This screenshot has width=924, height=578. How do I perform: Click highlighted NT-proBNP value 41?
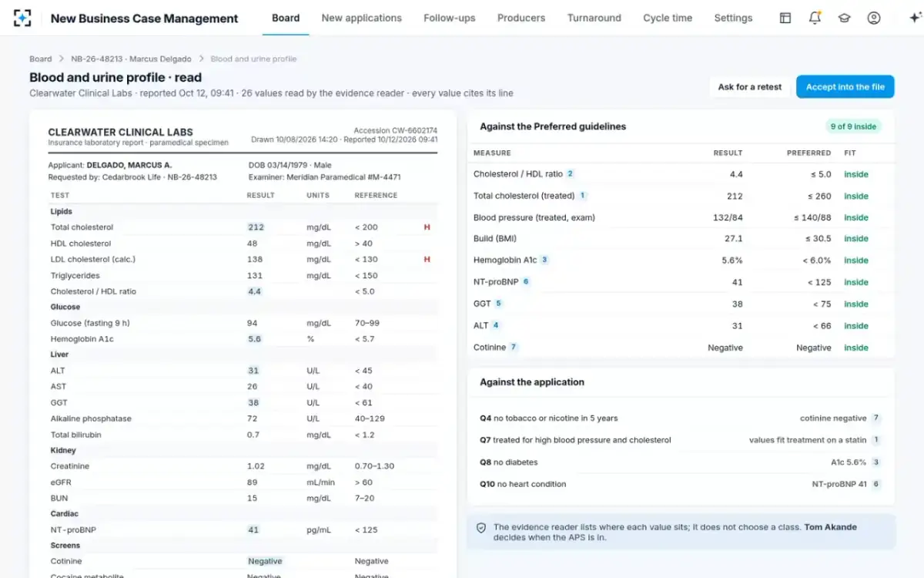click(253, 530)
